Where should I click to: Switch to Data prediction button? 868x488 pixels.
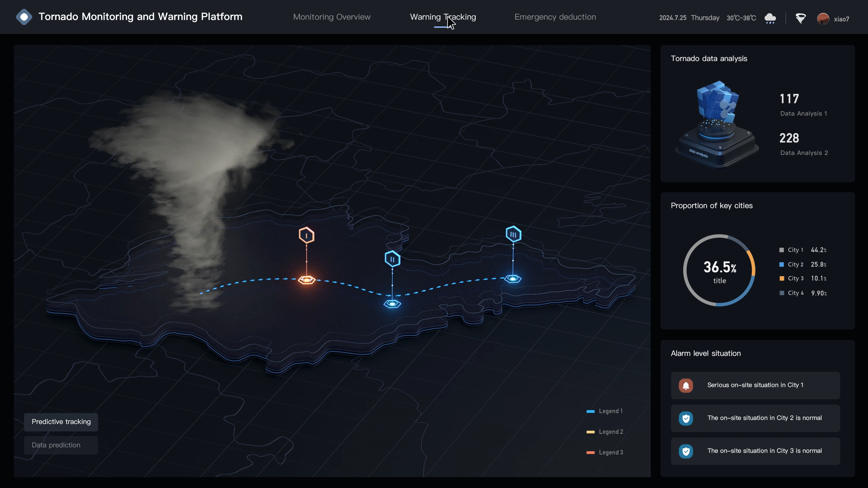pyautogui.click(x=61, y=445)
